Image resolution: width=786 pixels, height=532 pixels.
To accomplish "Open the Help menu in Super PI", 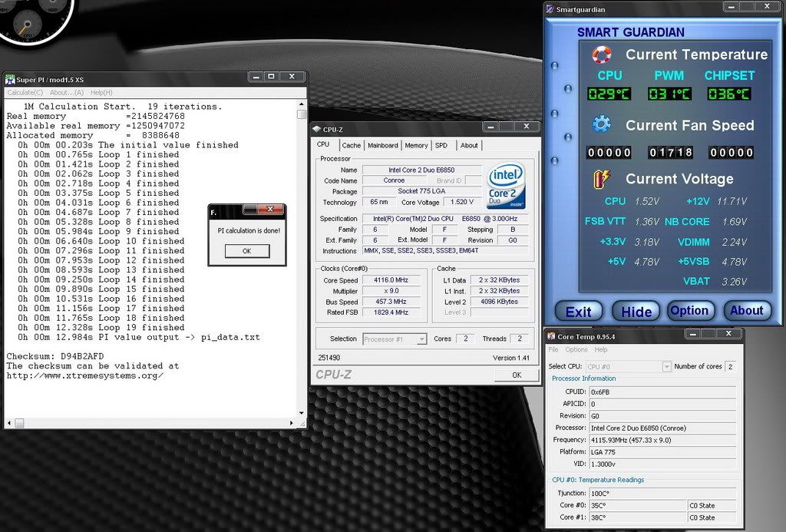I will (101, 93).
